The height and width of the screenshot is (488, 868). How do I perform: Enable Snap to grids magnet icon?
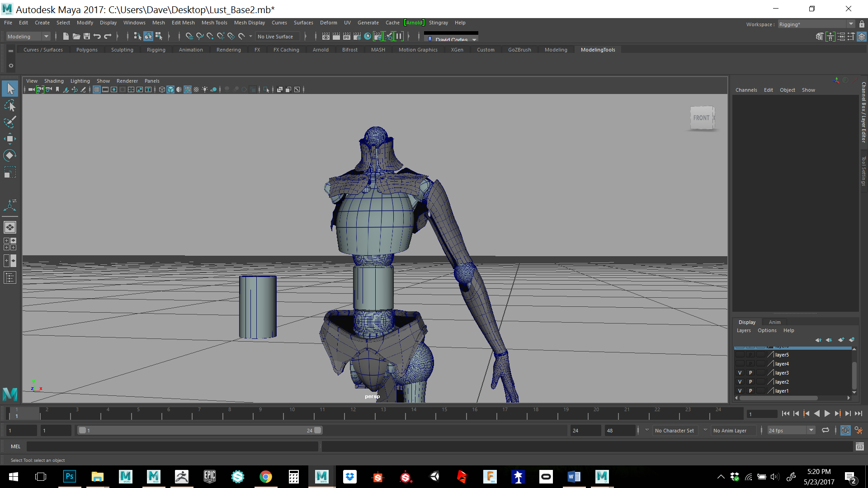coord(189,37)
